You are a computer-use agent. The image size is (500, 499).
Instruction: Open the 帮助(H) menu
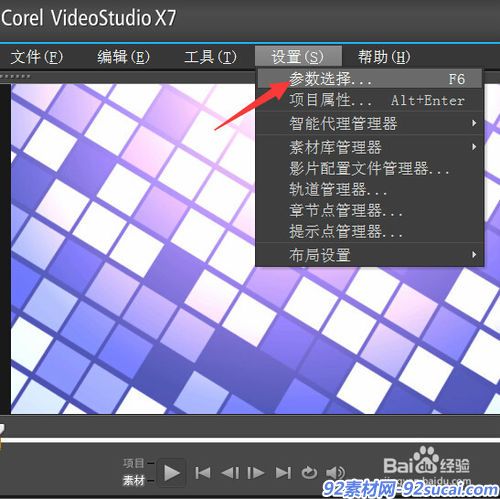(384, 57)
